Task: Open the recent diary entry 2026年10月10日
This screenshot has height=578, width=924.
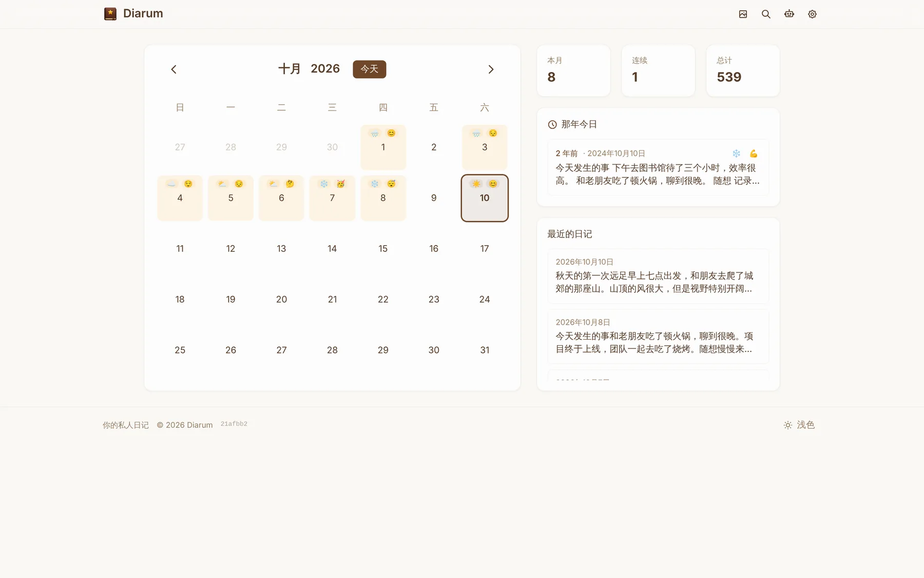Action: click(x=658, y=276)
